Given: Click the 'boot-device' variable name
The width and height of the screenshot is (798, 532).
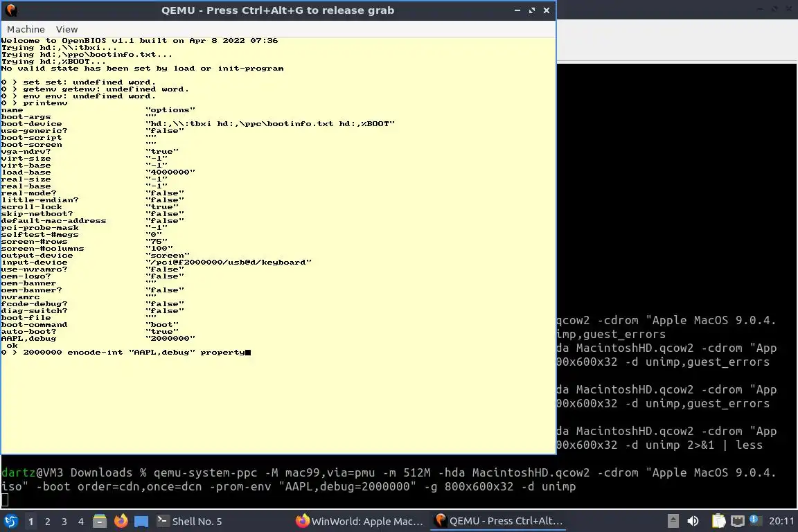Looking at the screenshot, I should pyautogui.click(x=32, y=124).
